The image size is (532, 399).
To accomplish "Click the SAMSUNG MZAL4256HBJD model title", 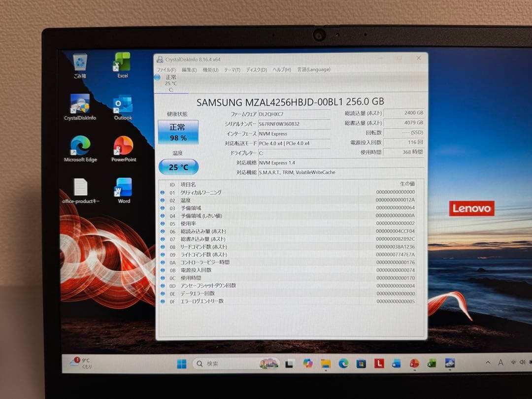I will click(x=291, y=102).
